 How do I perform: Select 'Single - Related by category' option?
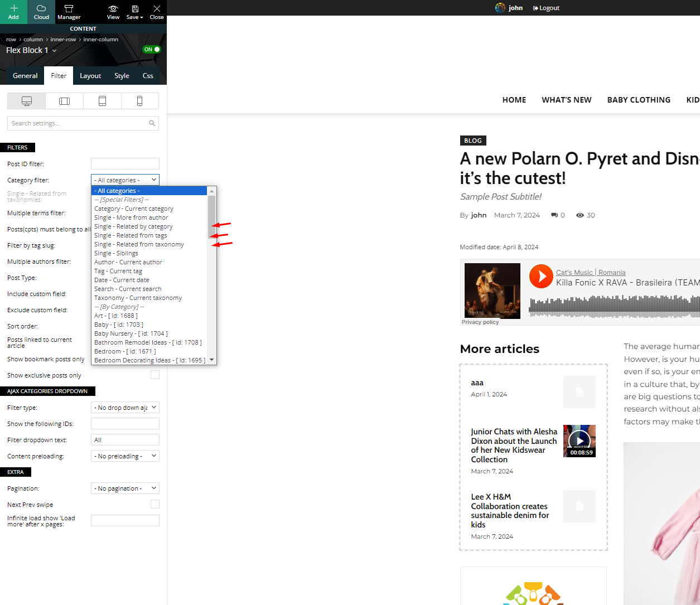tap(149, 226)
